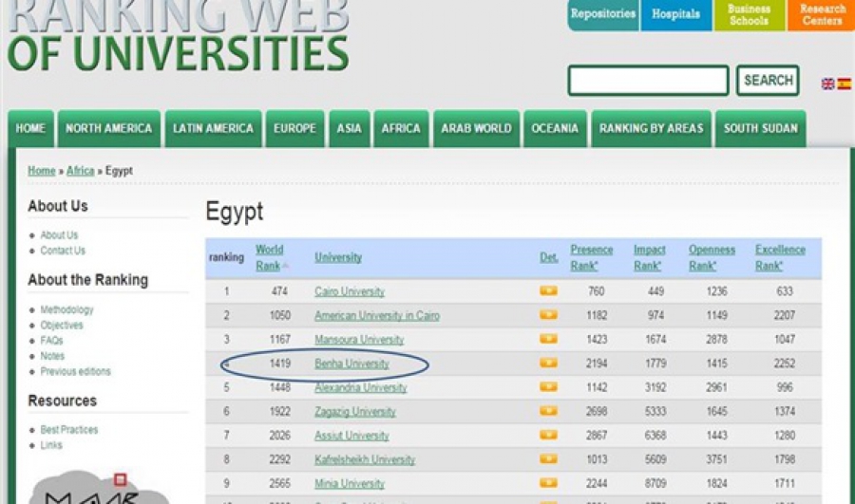Image resolution: width=855 pixels, height=504 pixels.
Task: Go to HOME in navigation bar
Action: [x=30, y=128]
